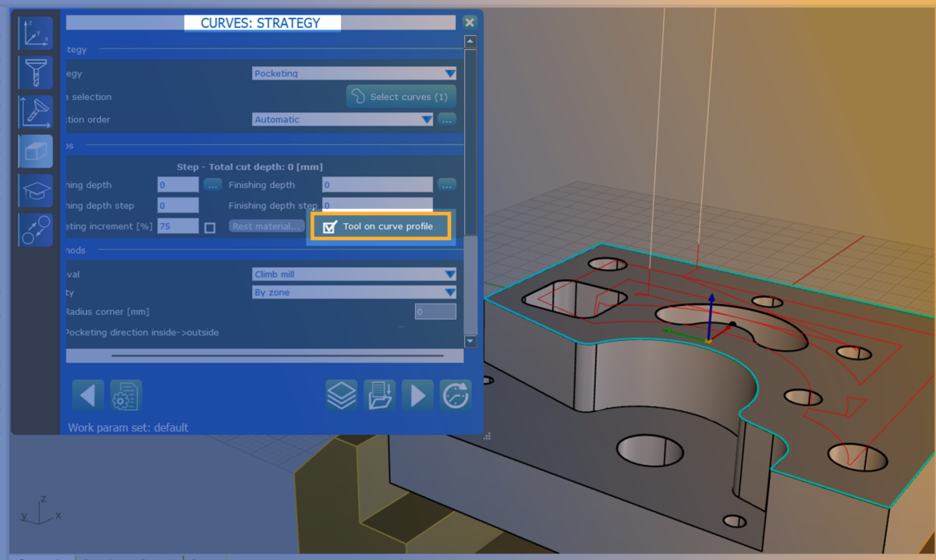Click the graduation cap icon in sidebar
Viewport: 936px width, 560px height.
point(36,190)
